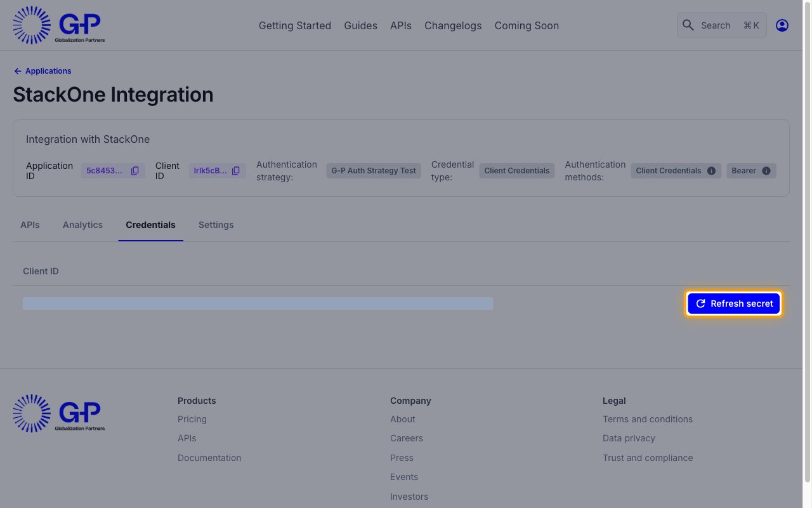The width and height of the screenshot is (812, 508).
Task: Open the Coming Soon navigation item
Action: 527,25
